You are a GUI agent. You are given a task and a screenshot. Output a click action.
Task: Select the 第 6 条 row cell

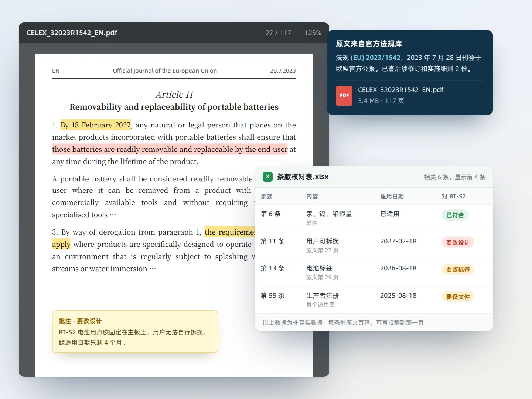pyautogui.click(x=271, y=214)
